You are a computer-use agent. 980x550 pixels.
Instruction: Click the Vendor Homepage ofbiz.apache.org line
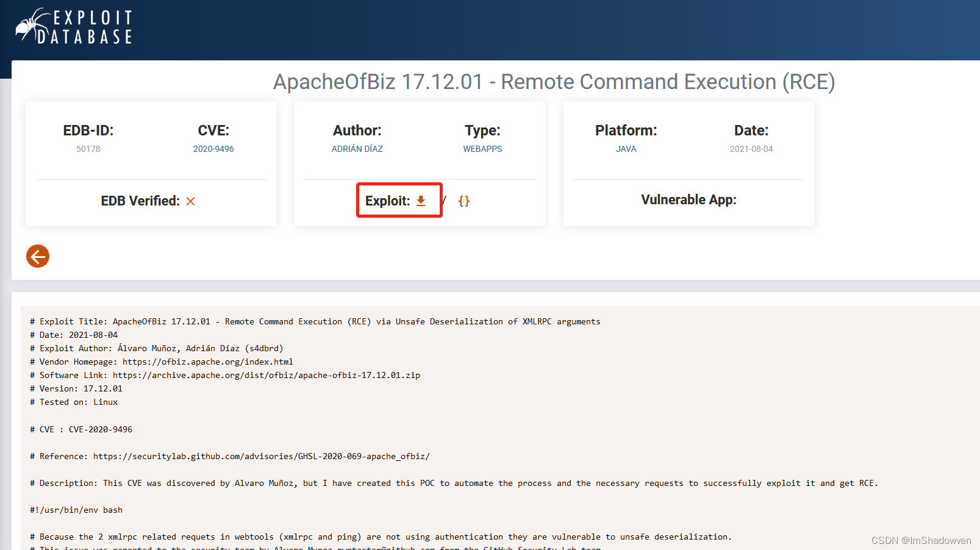click(162, 362)
